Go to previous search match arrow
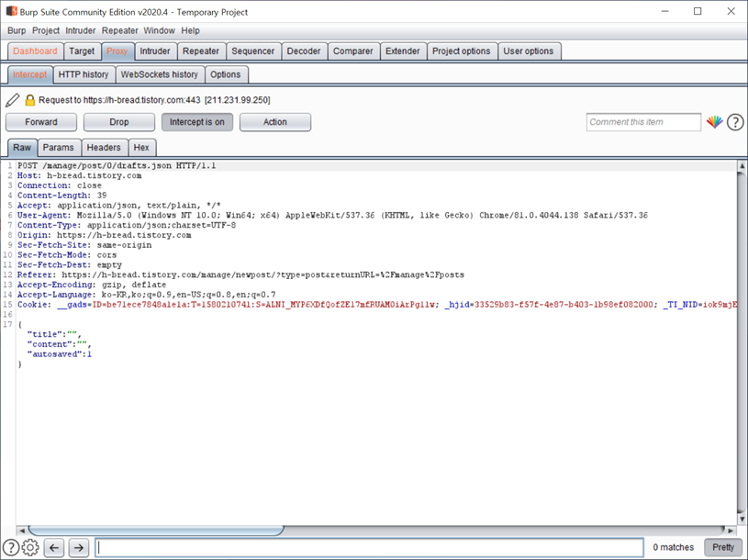Image resolution: width=748 pixels, height=560 pixels. (x=54, y=547)
